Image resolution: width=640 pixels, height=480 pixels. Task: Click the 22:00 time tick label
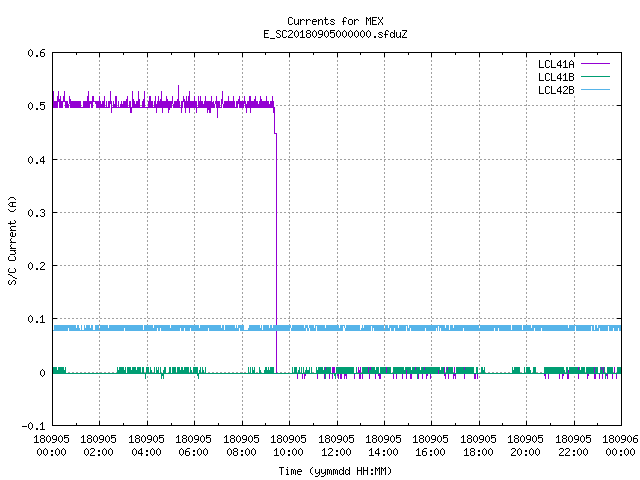pos(573,452)
